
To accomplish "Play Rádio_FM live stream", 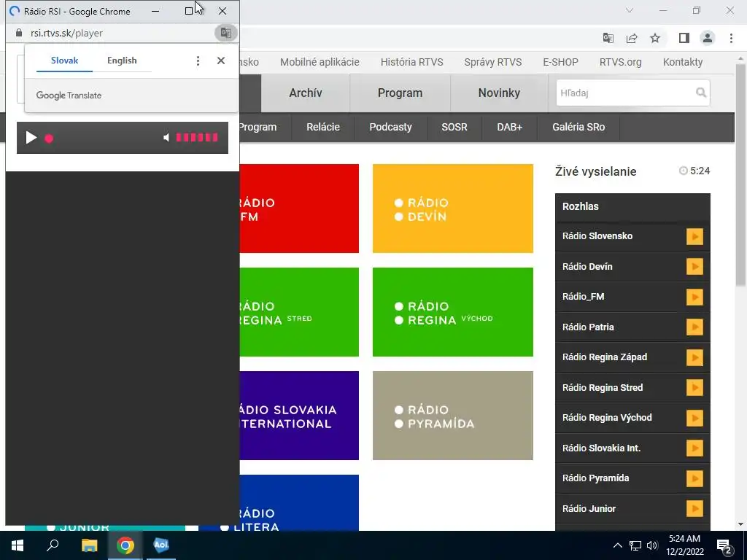I will [694, 297].
